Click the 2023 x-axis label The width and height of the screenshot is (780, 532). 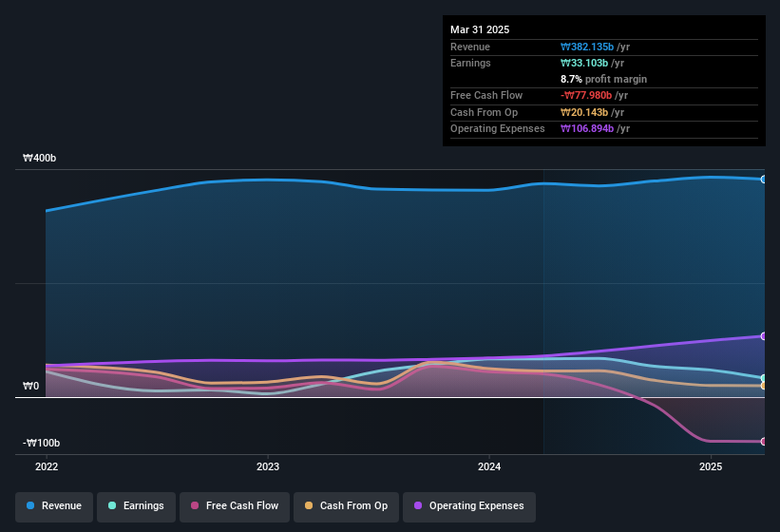point(268,466)
